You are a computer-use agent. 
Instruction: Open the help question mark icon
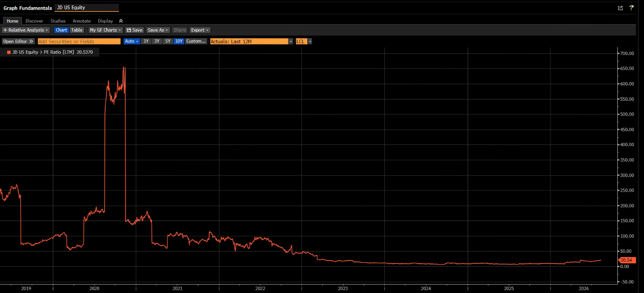632,8
